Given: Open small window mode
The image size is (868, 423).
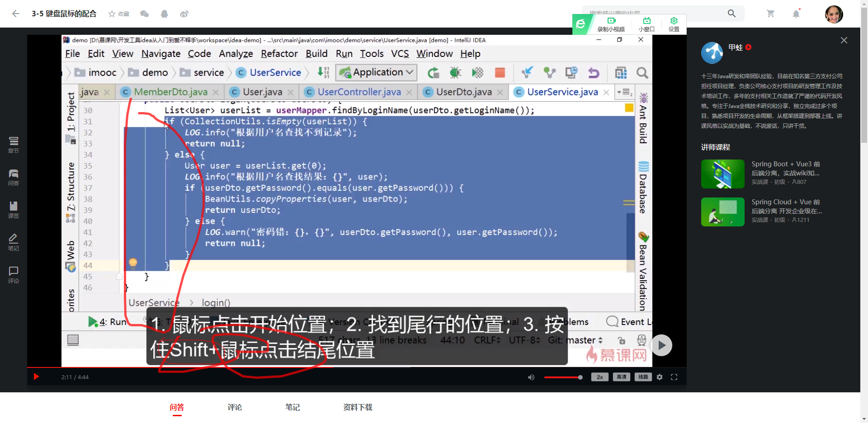Looking at the screenshot, I should pyautogui.click(x=646, y=24).
